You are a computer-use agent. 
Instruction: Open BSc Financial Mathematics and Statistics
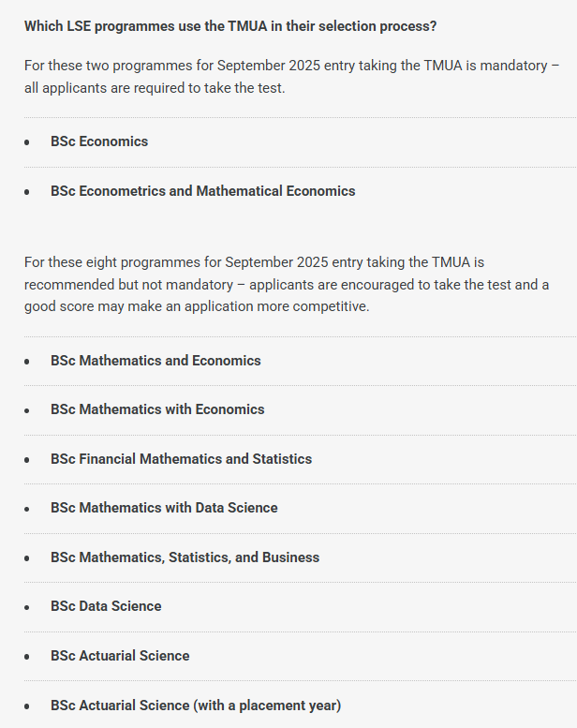[181, 459]
